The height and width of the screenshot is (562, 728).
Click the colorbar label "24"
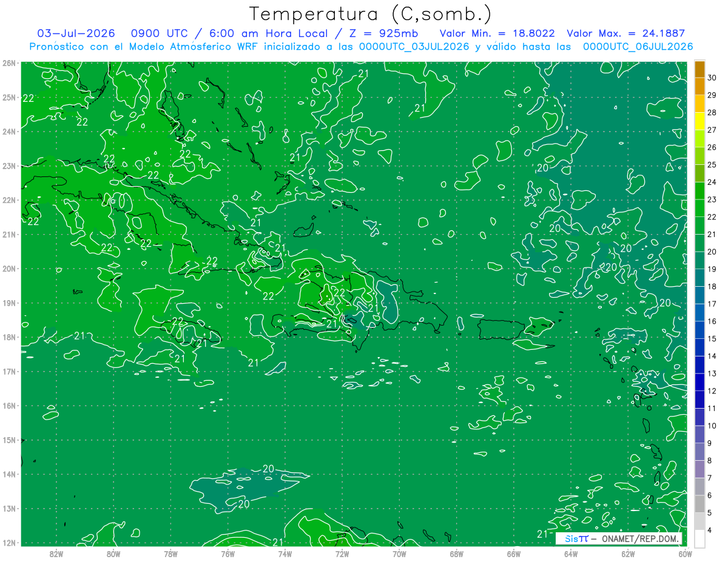[712, 182]
